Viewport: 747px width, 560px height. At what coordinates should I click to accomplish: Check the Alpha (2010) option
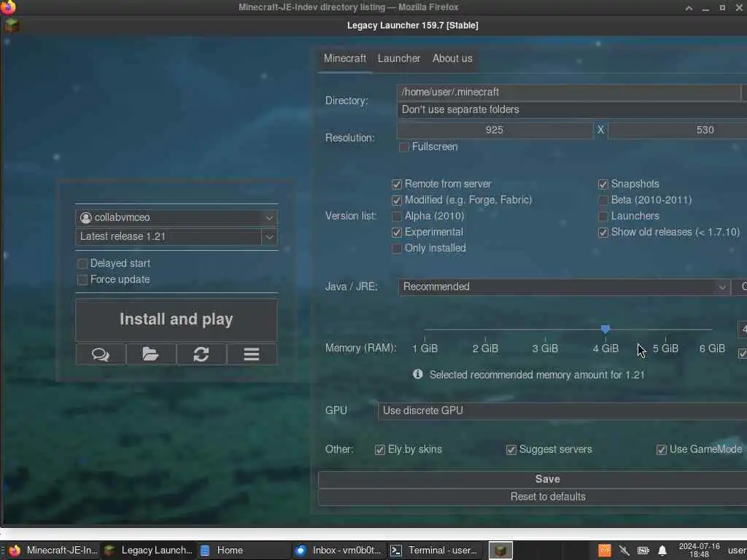click(x=397, y=217)
